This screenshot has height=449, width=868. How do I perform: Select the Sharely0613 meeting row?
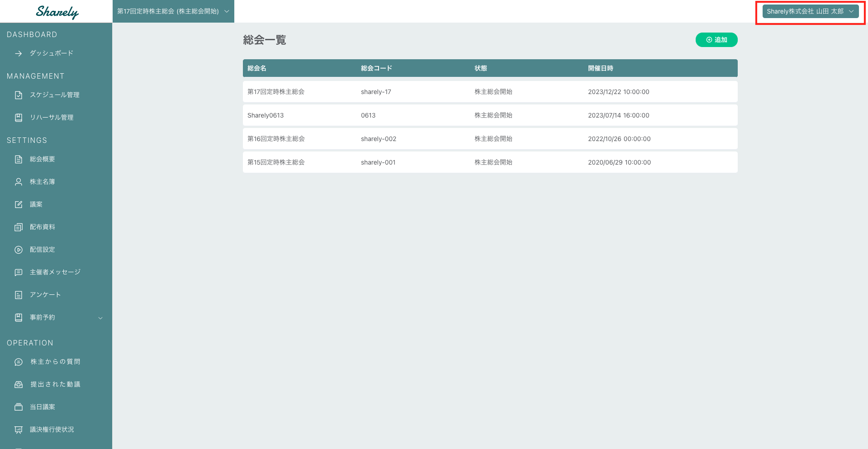490,115
